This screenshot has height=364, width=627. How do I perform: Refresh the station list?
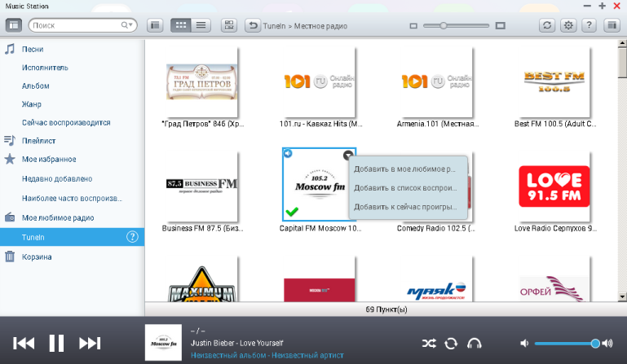547,25
